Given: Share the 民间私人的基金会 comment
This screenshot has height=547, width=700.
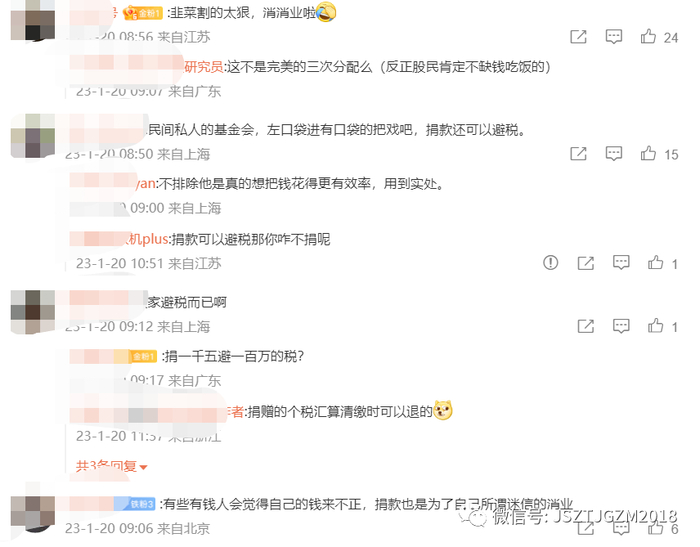Looking at the screenshot, I should (x=579, y=154).
